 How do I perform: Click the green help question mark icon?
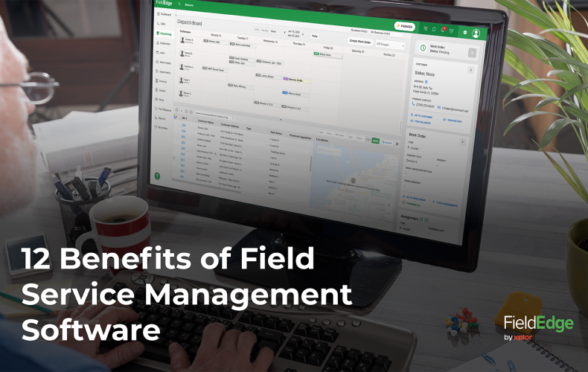[x=158, y=176]
